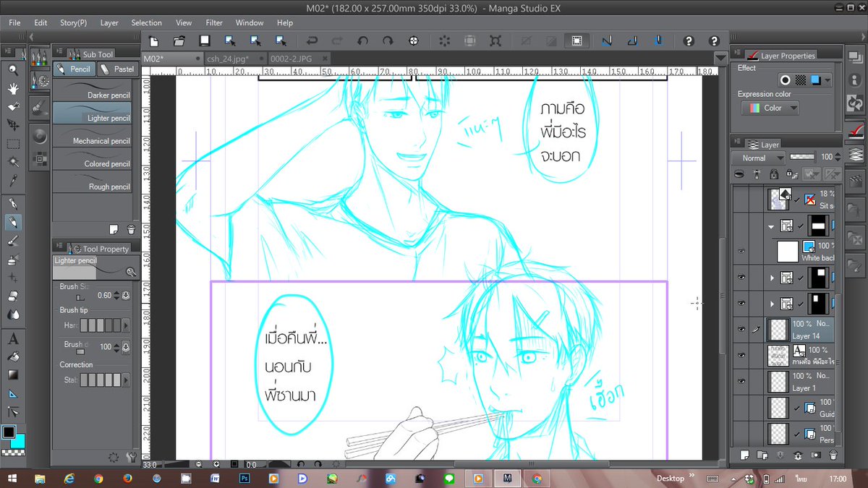Click New document icon in command bar

154,41
